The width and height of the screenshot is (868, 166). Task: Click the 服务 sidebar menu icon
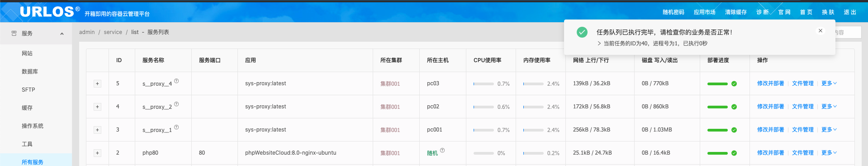14,34
